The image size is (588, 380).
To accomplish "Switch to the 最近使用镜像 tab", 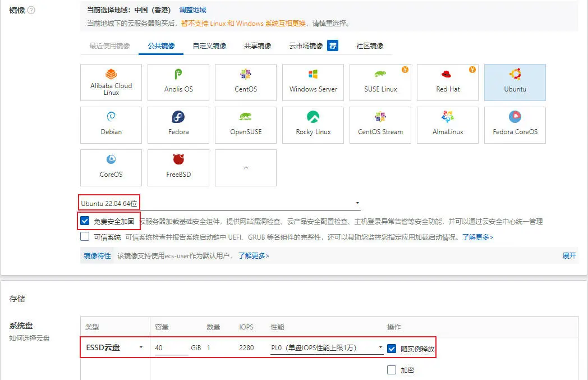I will (x=109, y=46).
